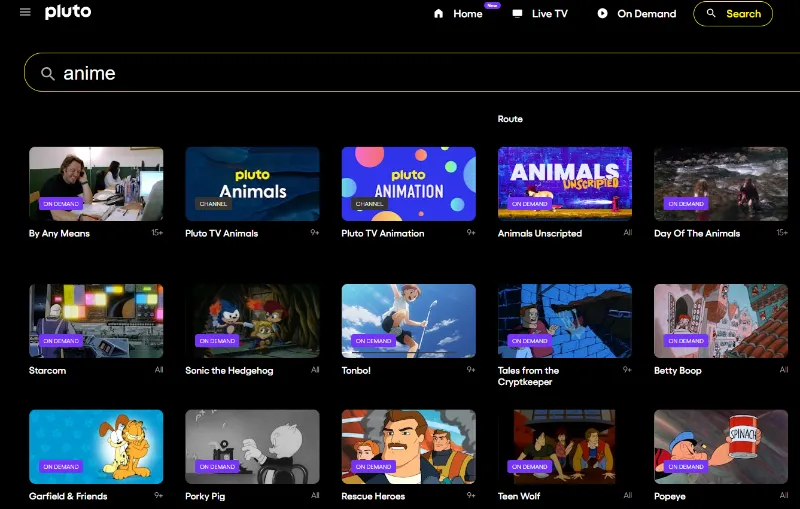The height and width of the screenshot is (509, 800).
Task: Open the Garfield & Friends thumbnail
Action: click(96, 446)
